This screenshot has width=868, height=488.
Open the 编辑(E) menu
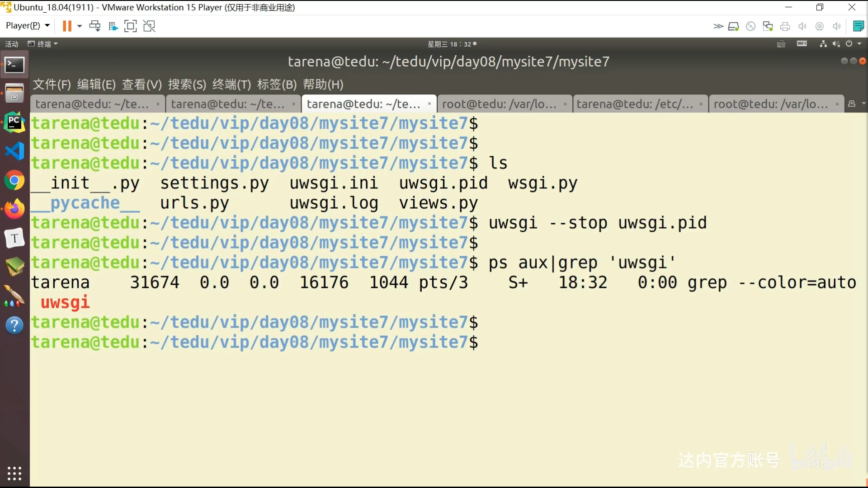(96, 84)
